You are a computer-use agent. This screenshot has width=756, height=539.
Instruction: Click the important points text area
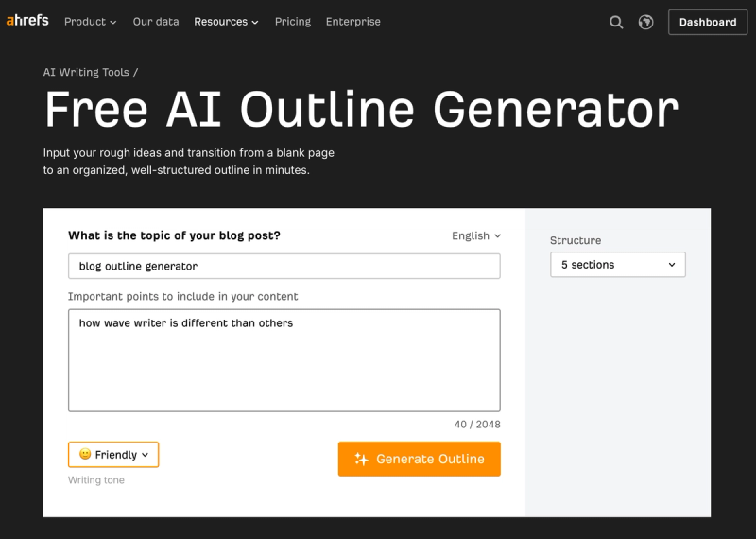tap(284, 360)
